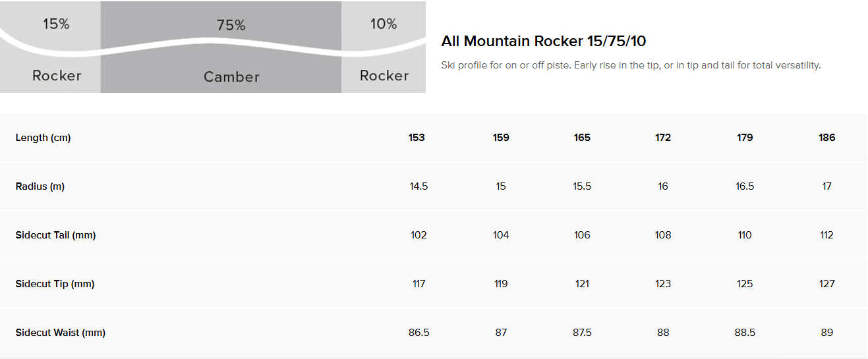Click the 106 sidecut tail value
This screenshot has height=359, width=868.
pos(582,235)
